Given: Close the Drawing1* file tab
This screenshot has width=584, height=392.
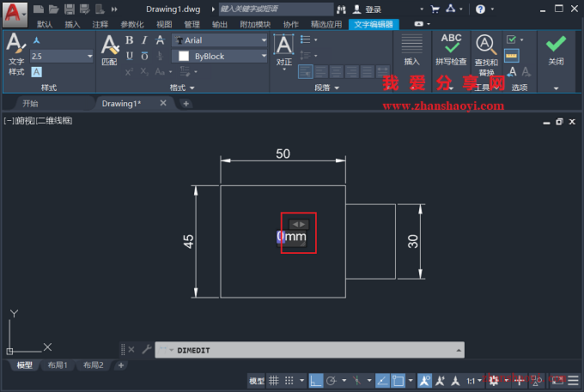Looking at the screenshot, I should tap(163, 103).
